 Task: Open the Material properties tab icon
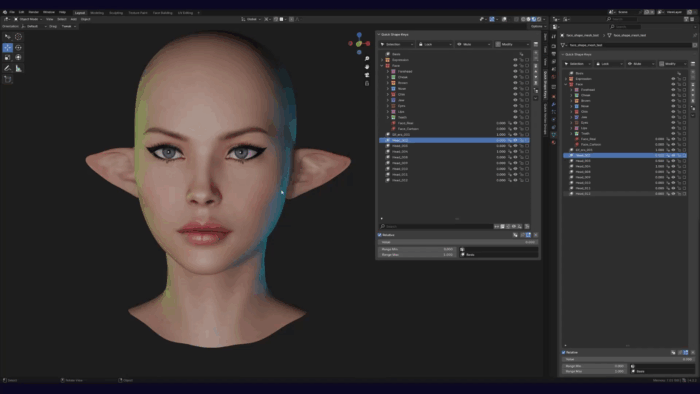click(x=554, y=142)
